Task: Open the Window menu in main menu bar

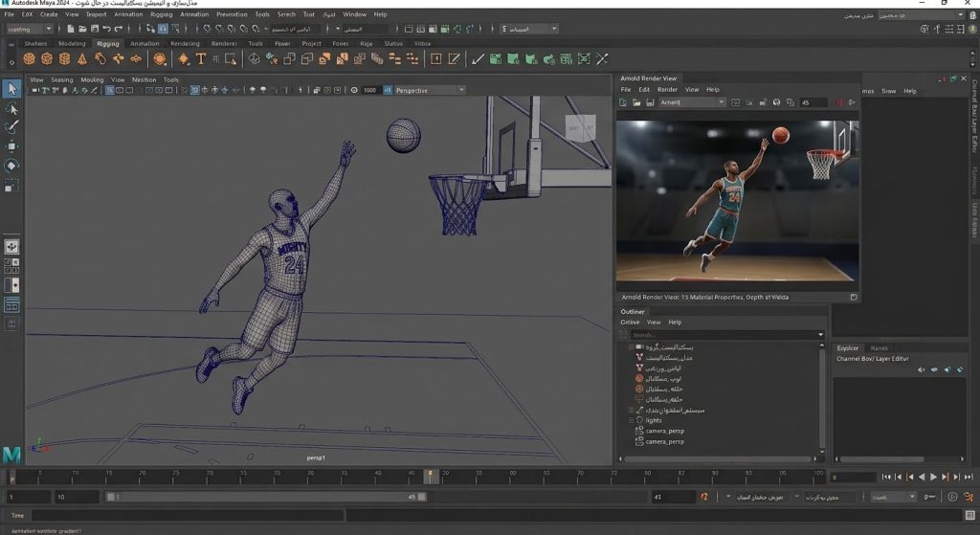Action: (x=354, y=14)
